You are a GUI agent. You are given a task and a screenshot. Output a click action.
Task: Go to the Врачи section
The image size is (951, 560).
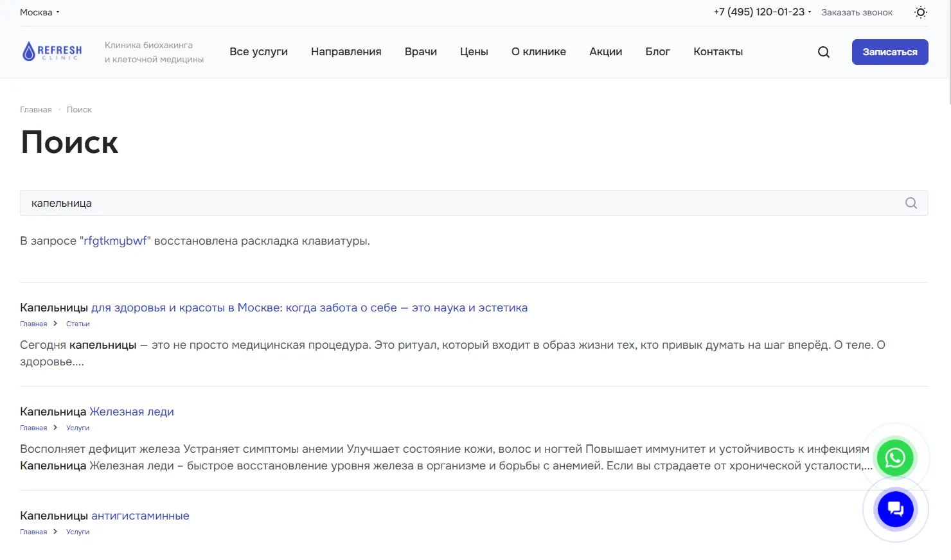coord(420,52)
